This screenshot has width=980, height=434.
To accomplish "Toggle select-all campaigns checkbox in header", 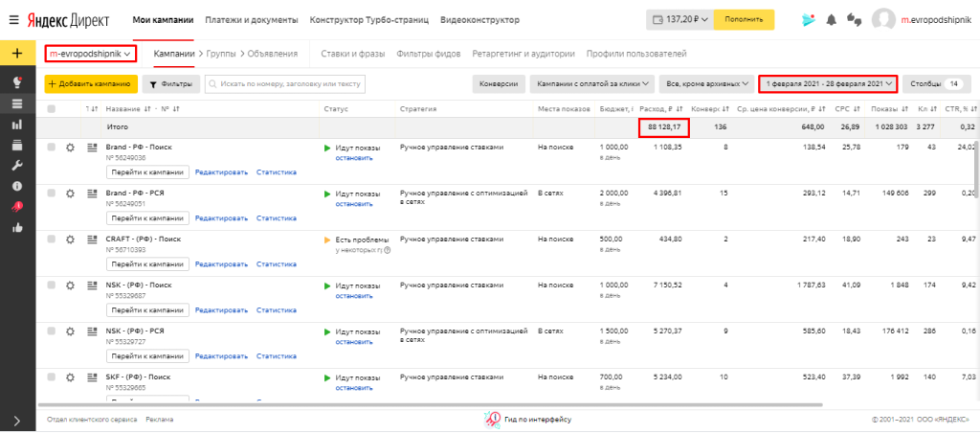I will point(52,109).
